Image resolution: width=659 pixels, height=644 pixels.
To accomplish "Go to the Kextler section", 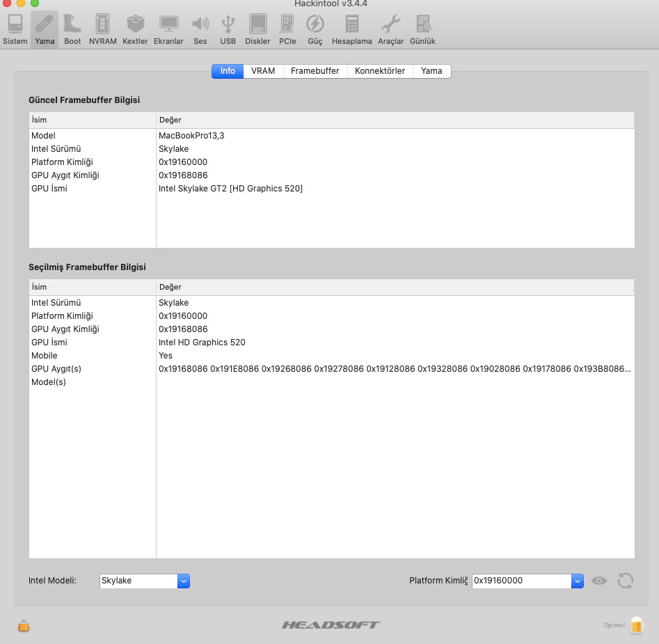I will click(x=135, y=29).
